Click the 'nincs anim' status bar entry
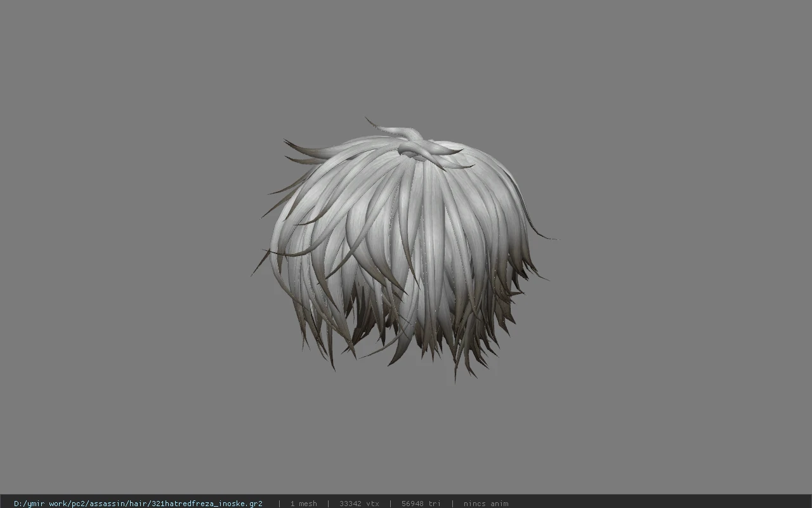Image resolution: width=812 pixels, height=508 pixels. (x=485, y=504)
